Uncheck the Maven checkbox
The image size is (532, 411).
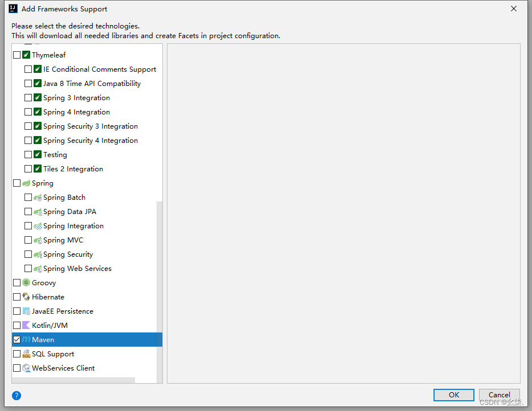[17, 339]
